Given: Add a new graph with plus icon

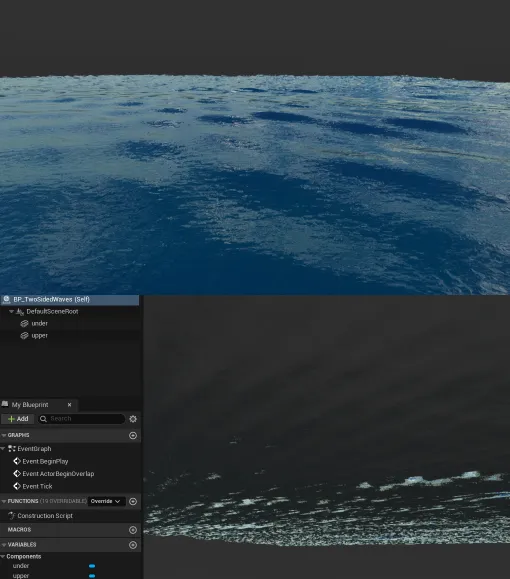Looking at the screenshot, I should point(133,435).
